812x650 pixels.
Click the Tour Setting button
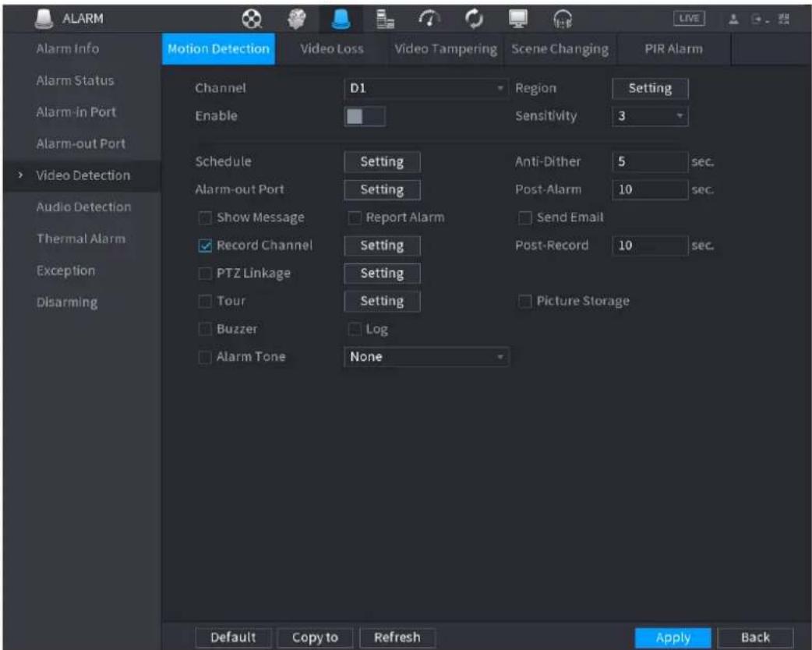tap(382, 302)
